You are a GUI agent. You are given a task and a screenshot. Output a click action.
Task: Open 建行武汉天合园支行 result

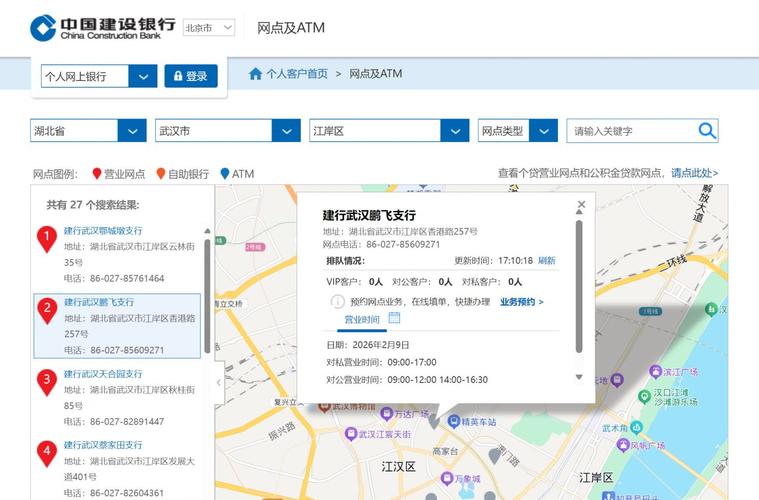point(103,374)
